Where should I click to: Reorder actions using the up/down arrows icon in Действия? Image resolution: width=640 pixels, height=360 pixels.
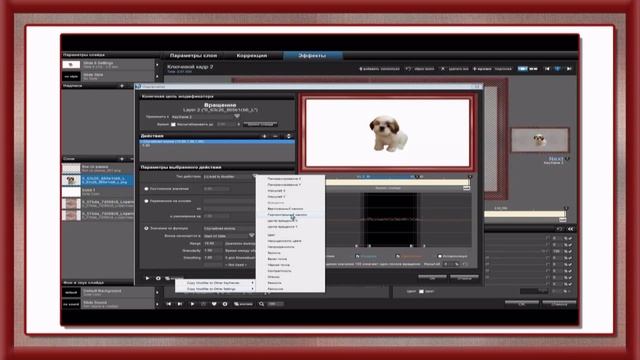point(289,136)
